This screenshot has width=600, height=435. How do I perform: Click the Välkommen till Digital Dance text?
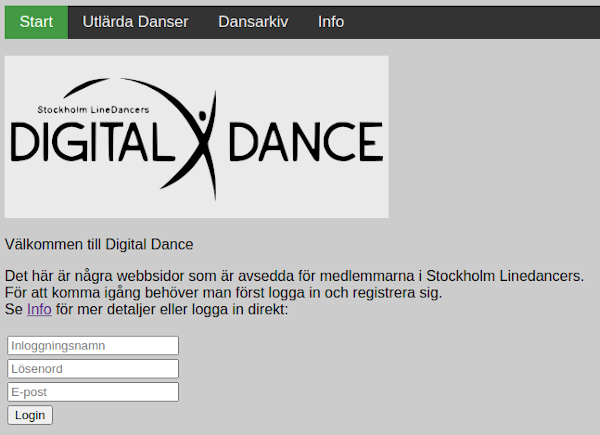99,244
